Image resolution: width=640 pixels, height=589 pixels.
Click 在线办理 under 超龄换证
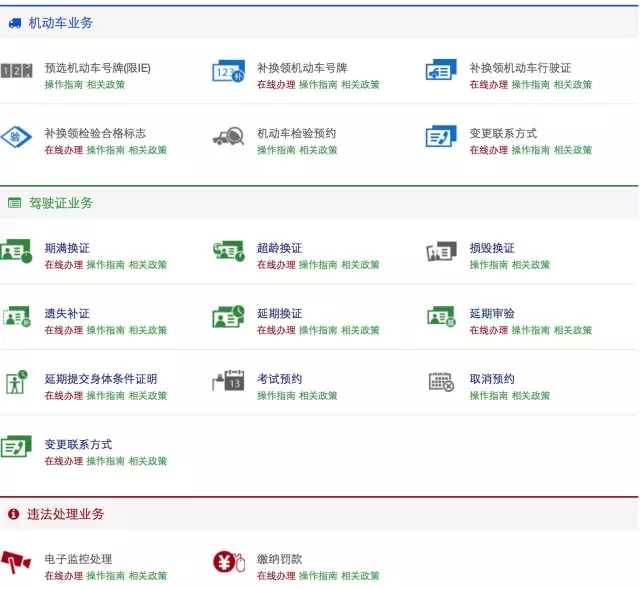click(x=276, y=265)
